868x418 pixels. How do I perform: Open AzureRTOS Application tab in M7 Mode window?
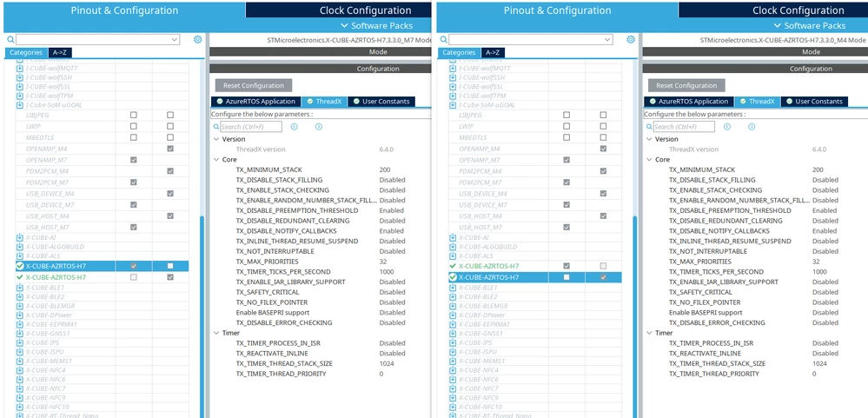tap(255, 102)
